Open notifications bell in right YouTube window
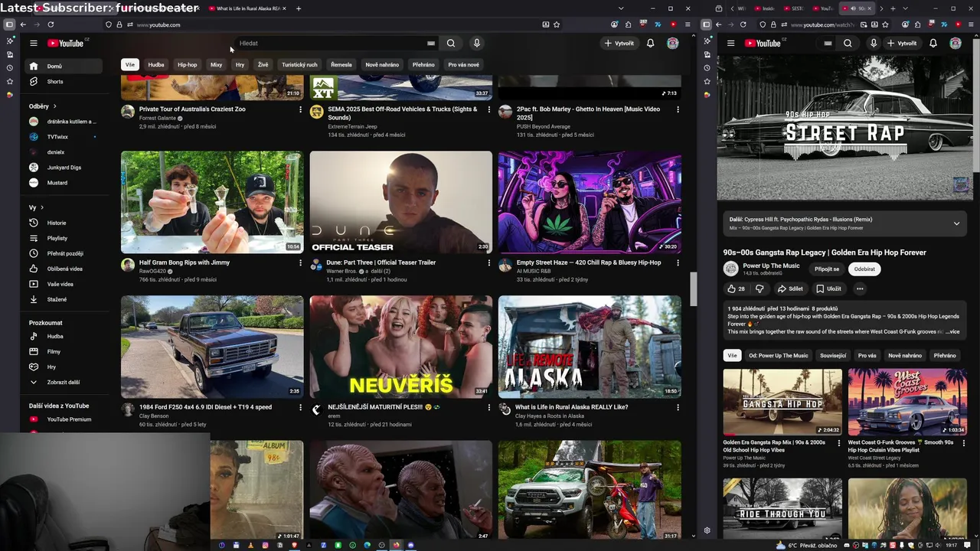 (x=933, y=44)
